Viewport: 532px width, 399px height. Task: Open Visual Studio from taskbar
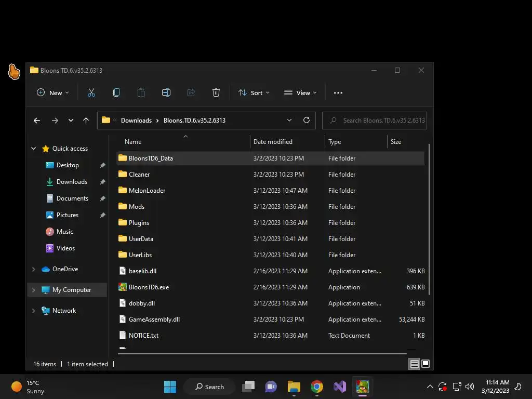[x=340, y=387]
